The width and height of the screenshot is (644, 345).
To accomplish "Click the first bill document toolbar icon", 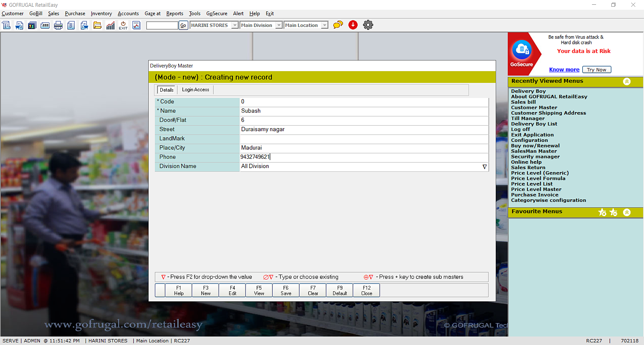I will (x=6, y=25).
